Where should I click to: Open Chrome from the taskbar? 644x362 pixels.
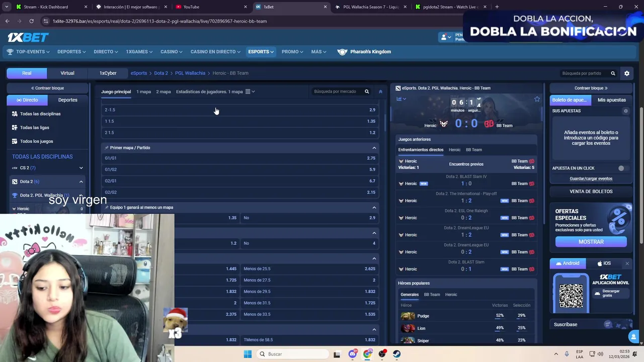(367, 354)
